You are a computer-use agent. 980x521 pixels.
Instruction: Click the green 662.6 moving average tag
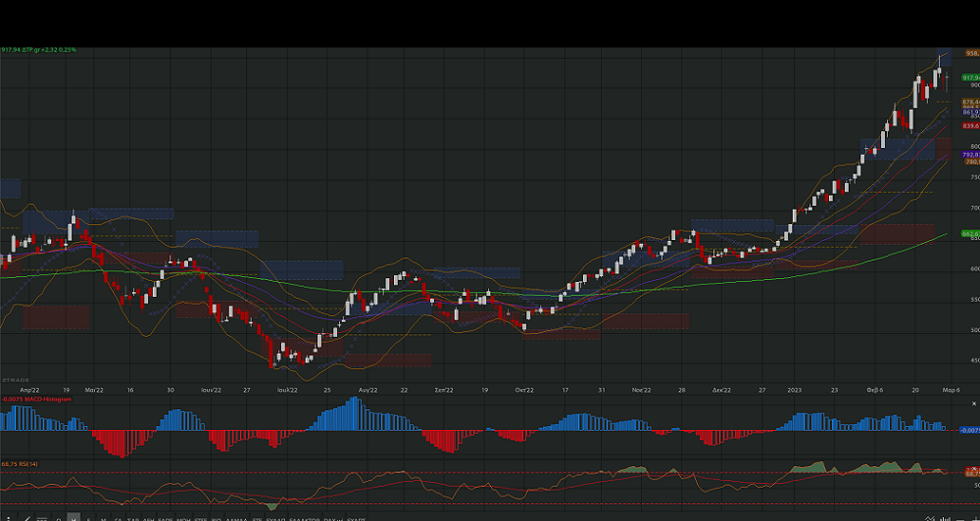(970, 234)
